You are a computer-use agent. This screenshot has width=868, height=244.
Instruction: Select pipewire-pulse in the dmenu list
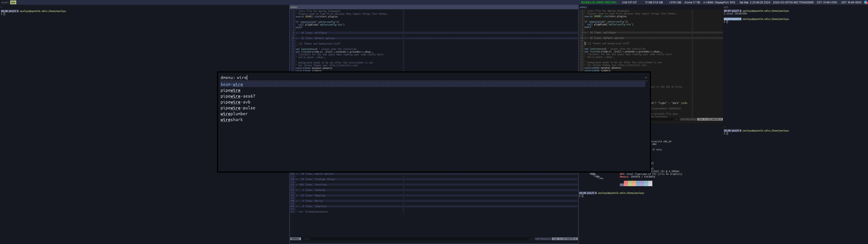pos(238,108)
